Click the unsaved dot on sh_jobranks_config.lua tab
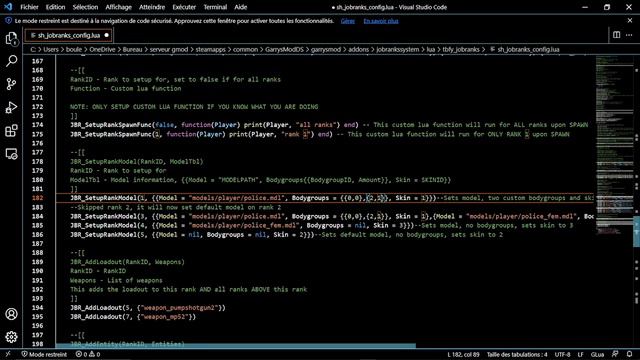 pos(107,35)
